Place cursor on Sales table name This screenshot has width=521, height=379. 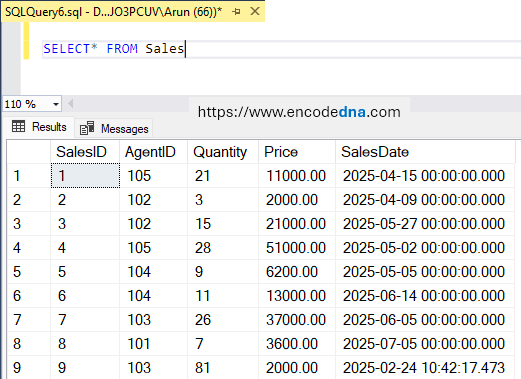(x=165, y=49)
